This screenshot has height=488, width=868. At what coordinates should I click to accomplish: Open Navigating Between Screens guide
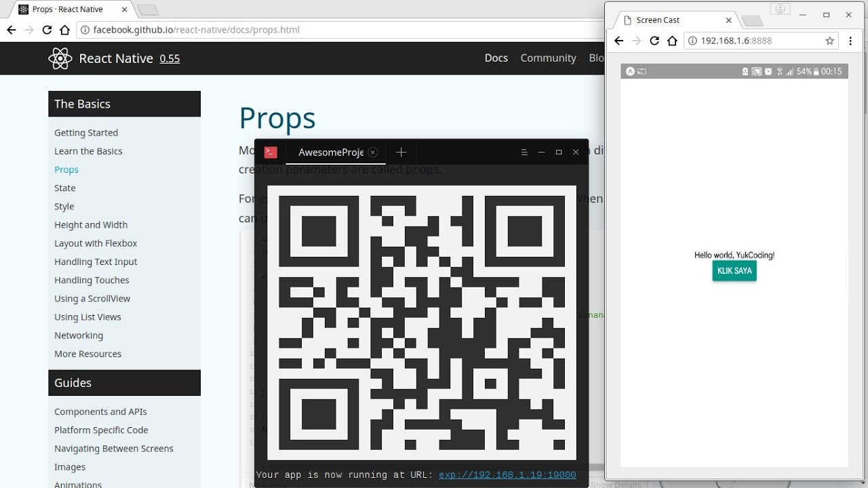114,449
